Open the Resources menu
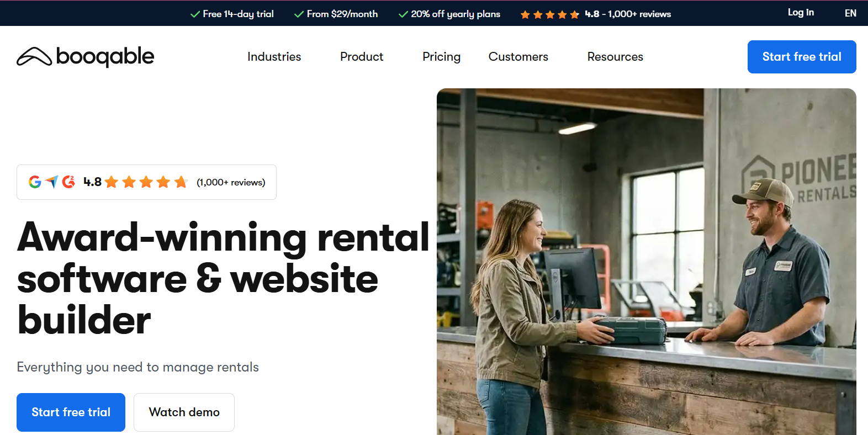The image size is (868, 435). point(615,57)
